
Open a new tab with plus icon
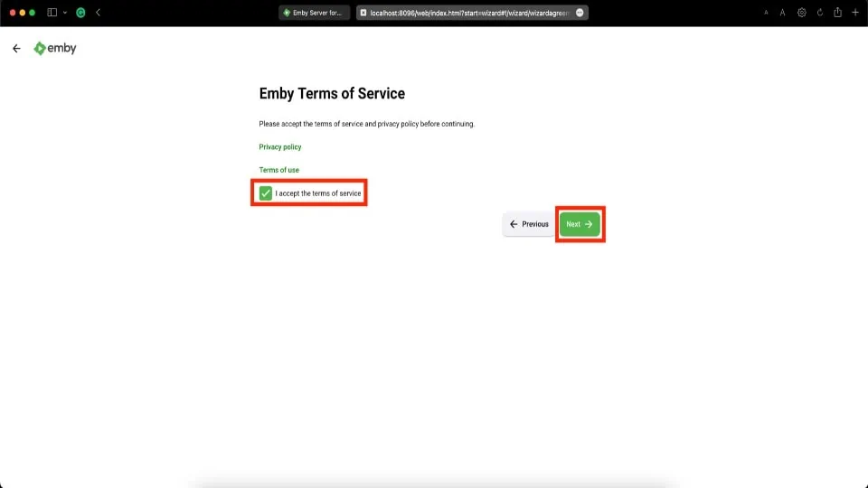pyautogui.click(x=855, y=12)
